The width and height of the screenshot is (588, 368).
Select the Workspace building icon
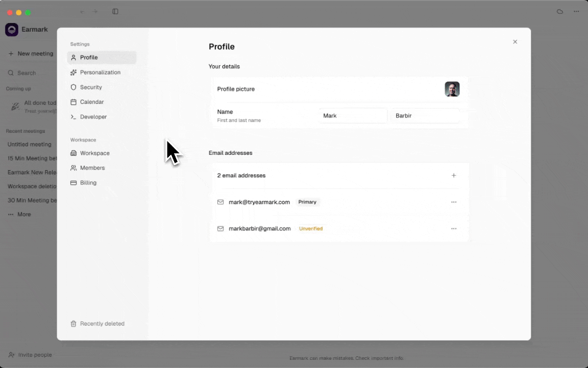(x=73, y=153)
